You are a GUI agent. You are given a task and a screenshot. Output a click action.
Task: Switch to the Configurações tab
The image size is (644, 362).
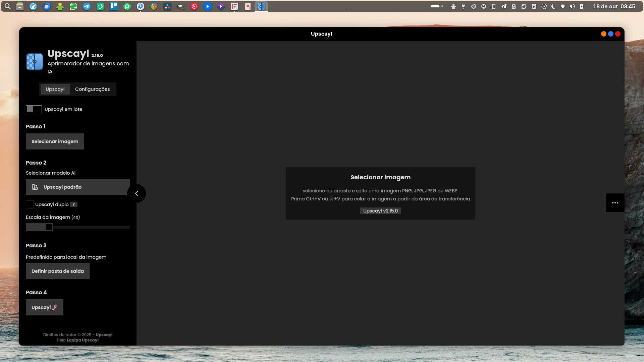pos(92,89)
